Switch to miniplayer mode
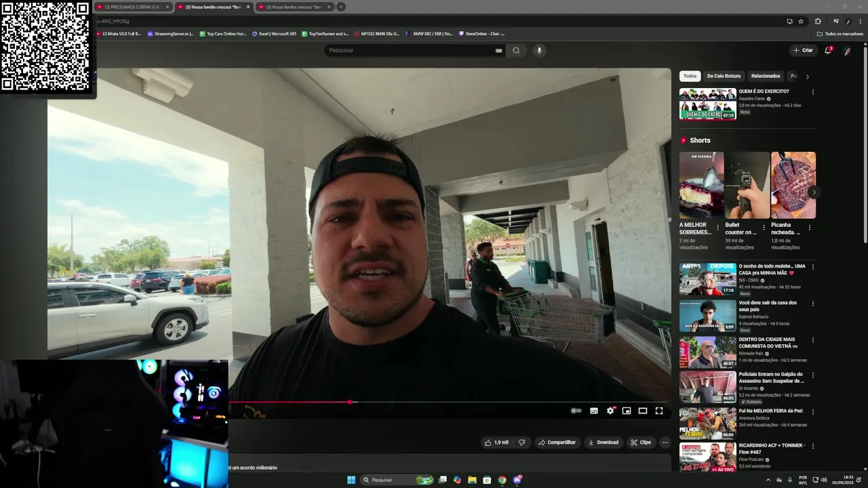Viewport: 868px width, 488px height. (x=627, y=411)
